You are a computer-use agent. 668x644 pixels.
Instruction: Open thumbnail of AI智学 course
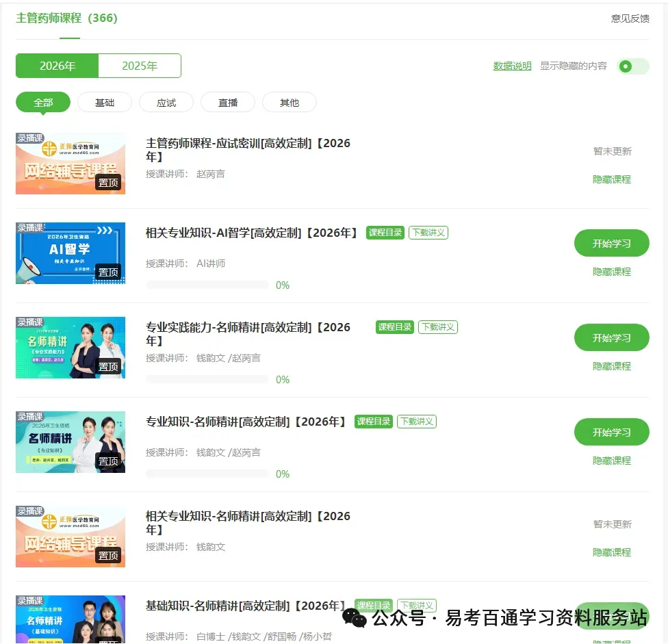click(70, 253)
